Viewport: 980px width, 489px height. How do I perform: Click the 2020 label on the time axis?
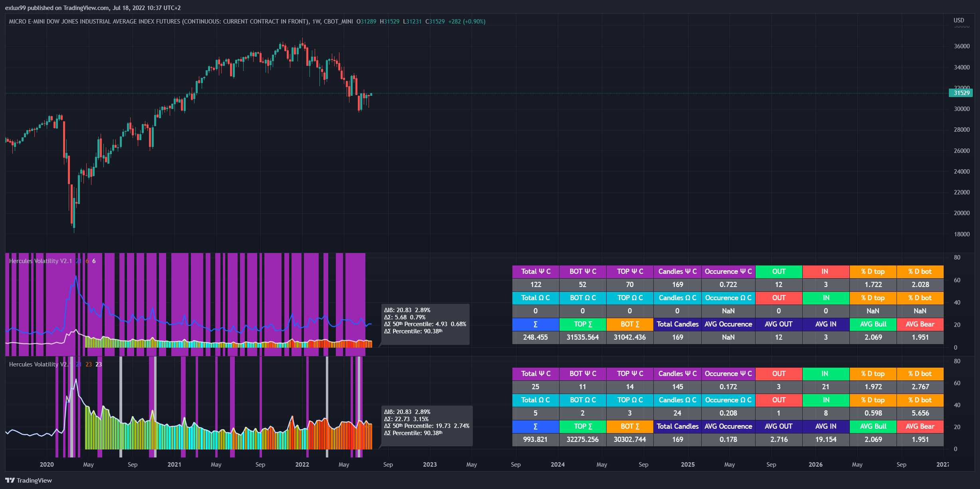pyautogui.click(x=47, y=465)
